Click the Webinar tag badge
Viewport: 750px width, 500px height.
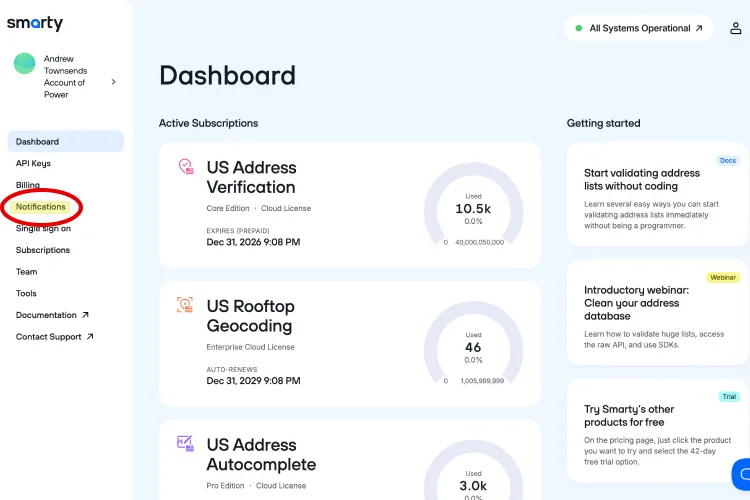[723, 278]
